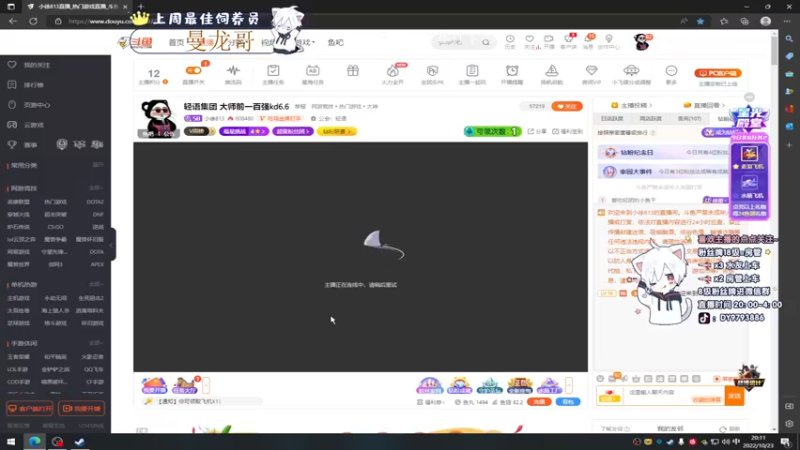Open the heart follow icon in the header
Viewport: 800px width, 450px height.
point(530,39)
